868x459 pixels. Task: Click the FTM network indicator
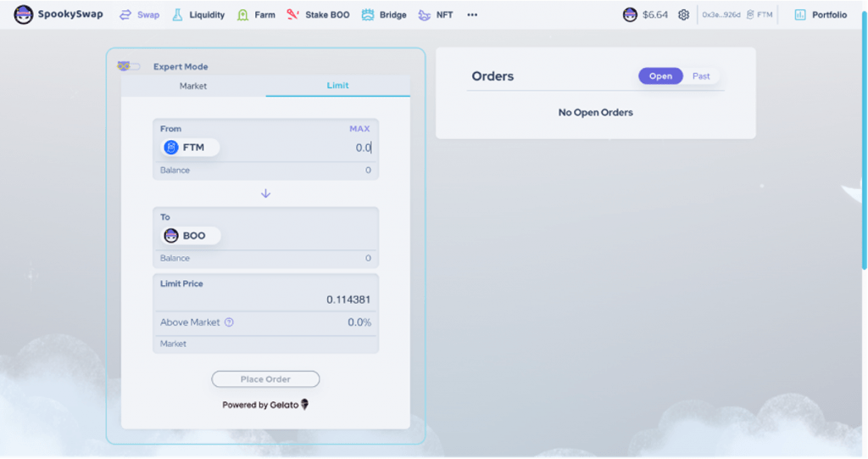(759, 15)
